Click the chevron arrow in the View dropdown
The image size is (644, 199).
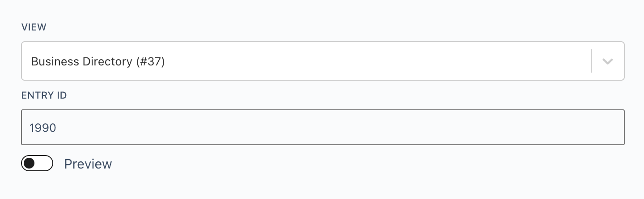pos(607,61)
